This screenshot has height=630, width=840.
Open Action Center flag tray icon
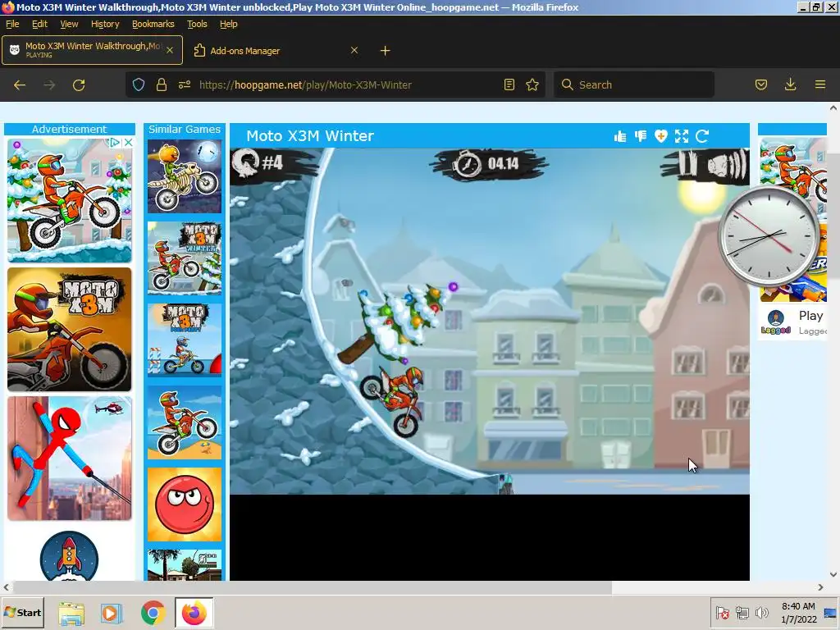coord(723,614)
